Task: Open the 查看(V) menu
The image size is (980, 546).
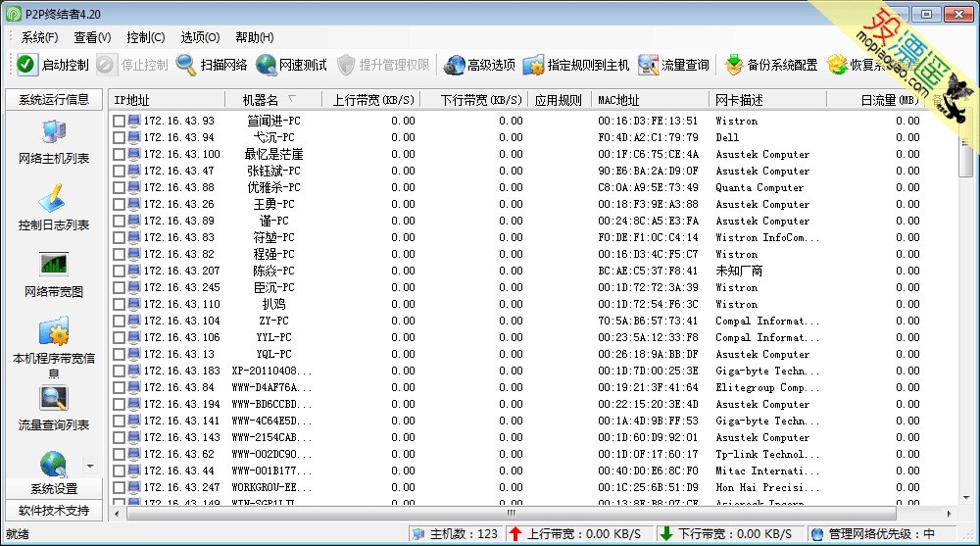Action: tap(92, 37)
